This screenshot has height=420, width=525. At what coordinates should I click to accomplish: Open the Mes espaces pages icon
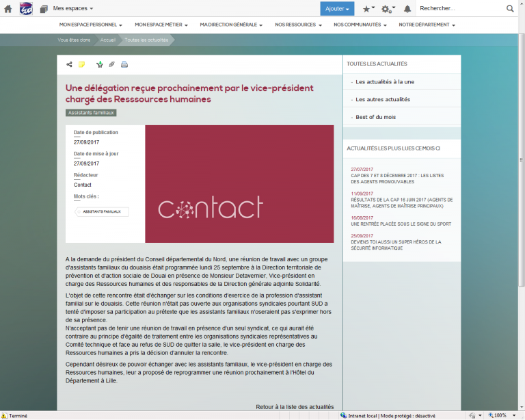click(44, 9)
